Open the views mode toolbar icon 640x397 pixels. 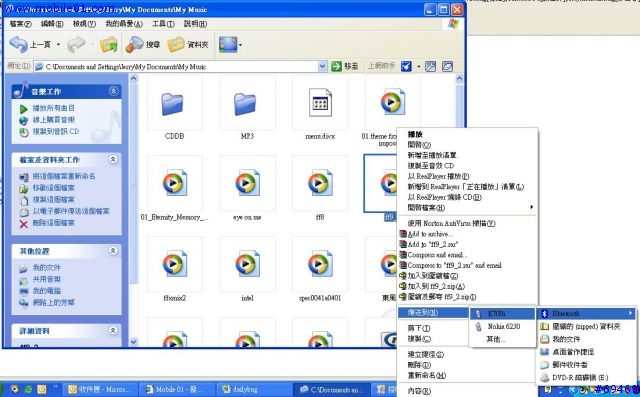(x=228, y=44)
